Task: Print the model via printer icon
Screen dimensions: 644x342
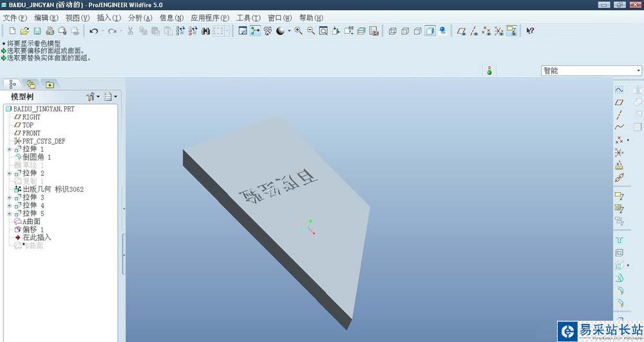Action: coord(50,31)
